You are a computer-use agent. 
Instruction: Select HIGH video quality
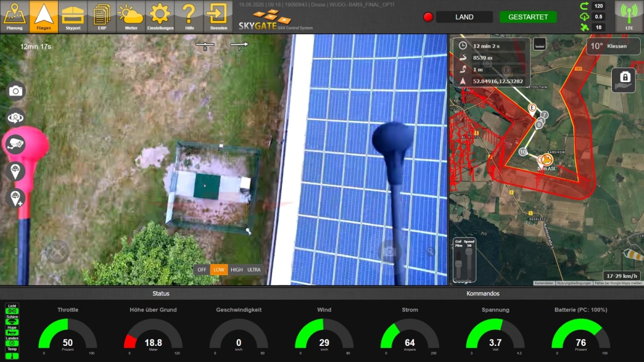[x=237, y=270]
